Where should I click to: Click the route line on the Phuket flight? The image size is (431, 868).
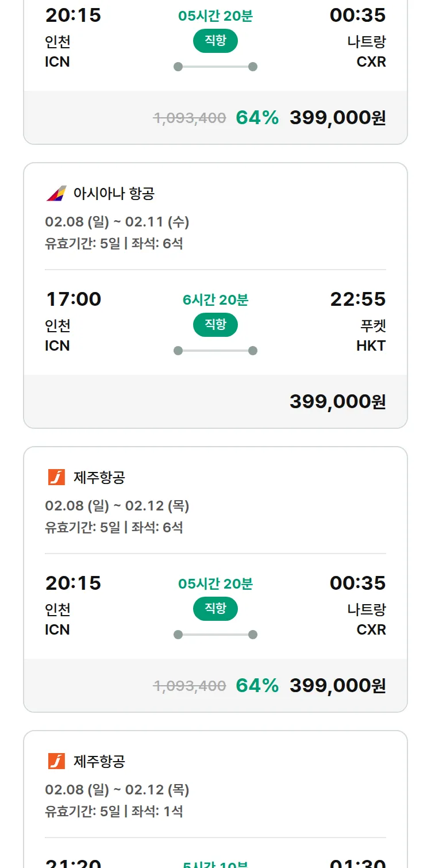pos(215,351)
